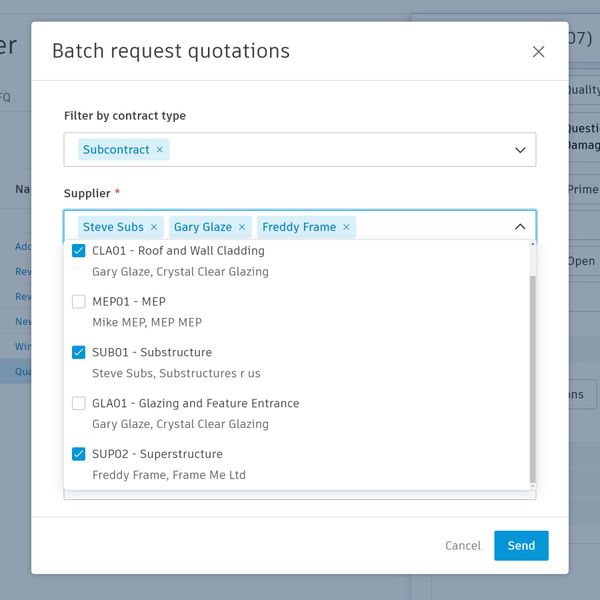Expand the contract type filter dropdown
This screenshot has height=600, width=600.
520,150
